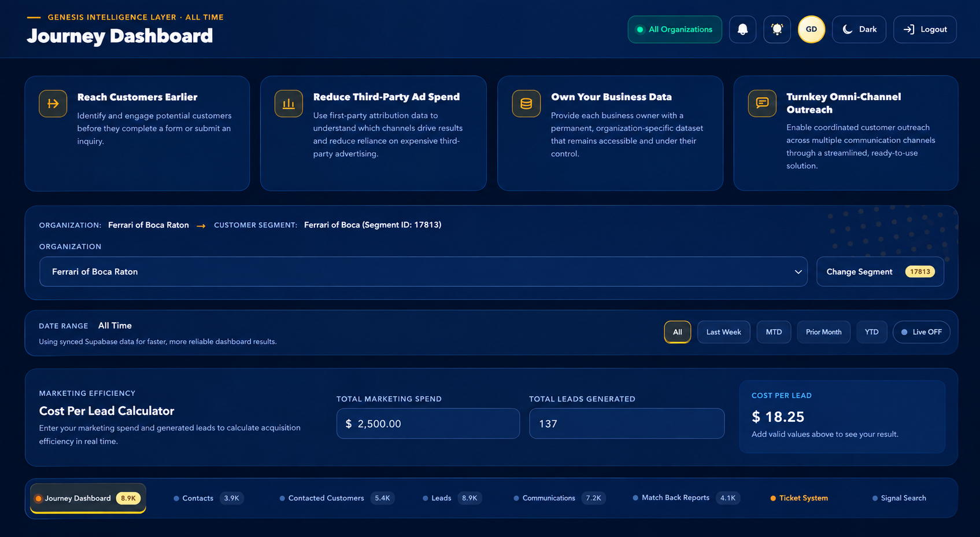Click the lightbulb insights icon

coord(777,30)
